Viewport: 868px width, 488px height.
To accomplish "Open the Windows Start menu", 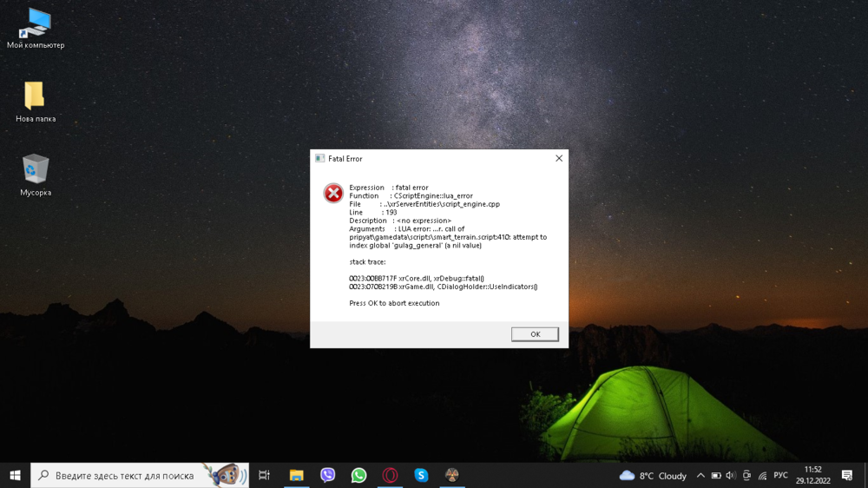I will tap(15, 475).
